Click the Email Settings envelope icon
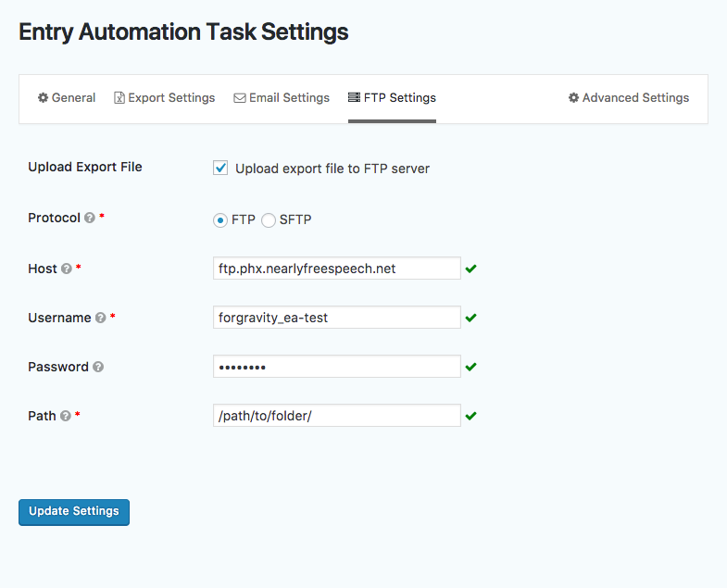This screenshot has height=588, width=727. [240, 98]
